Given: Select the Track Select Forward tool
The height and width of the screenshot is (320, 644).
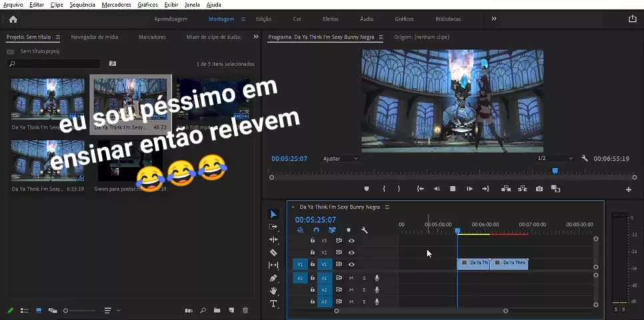Looking at the screenshot, I should 273,227.
